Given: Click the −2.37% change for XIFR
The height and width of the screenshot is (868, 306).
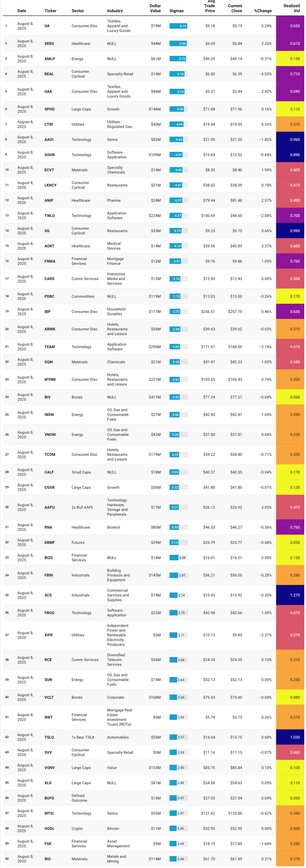Looking at the screenshot, I should coord(265,635).
